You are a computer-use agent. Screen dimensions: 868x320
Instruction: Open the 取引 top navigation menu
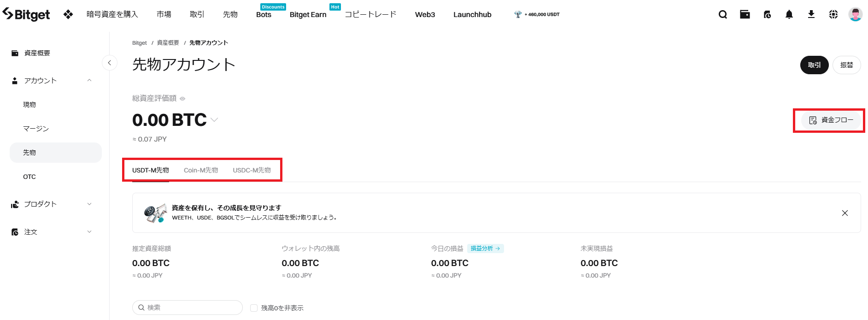tap(197, 14)
